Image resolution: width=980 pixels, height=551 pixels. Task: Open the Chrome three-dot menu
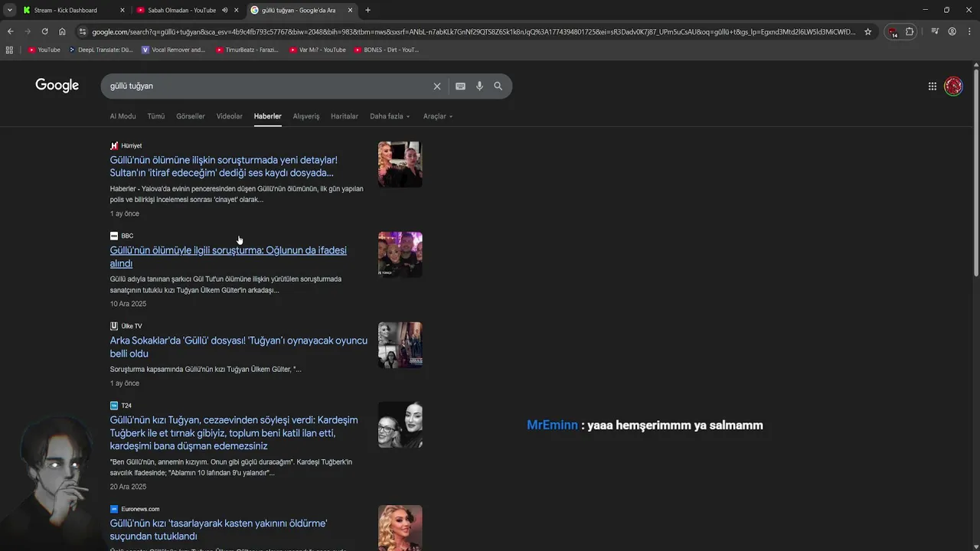[x=969, y=31]
